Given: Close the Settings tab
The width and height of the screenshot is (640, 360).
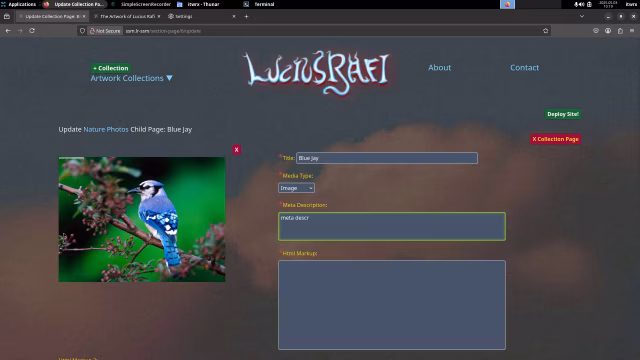Looking at the screenshot, I should point(234,16).
